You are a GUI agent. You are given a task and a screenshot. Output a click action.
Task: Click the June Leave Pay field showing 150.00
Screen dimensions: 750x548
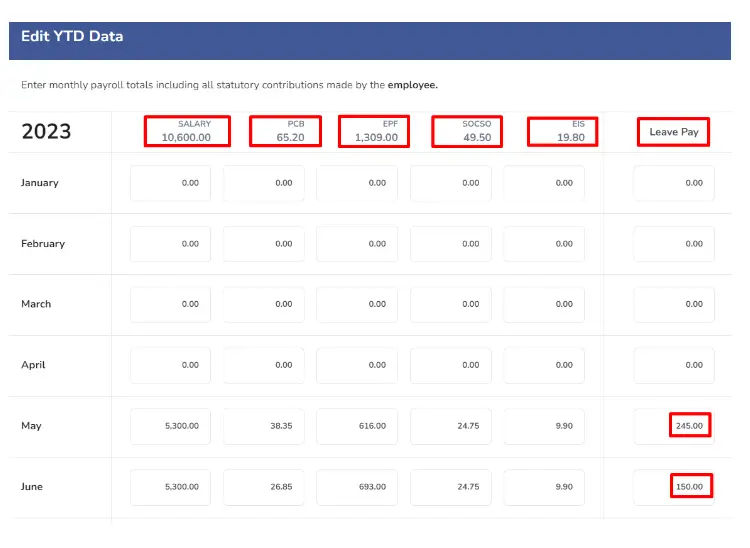pos(674,487)
